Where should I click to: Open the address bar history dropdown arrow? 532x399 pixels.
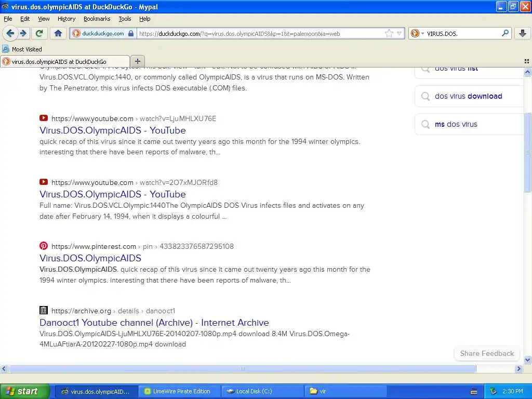pyautogui.click(x=400, y=33)
